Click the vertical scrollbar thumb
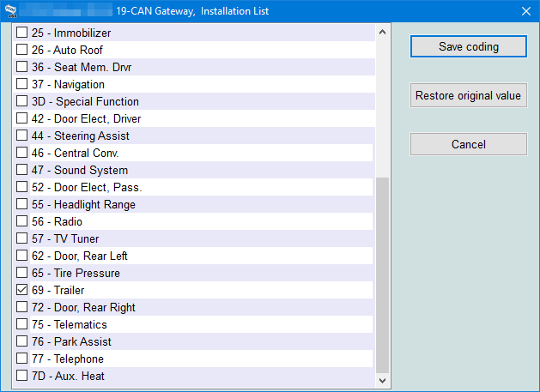 (382, 275)
